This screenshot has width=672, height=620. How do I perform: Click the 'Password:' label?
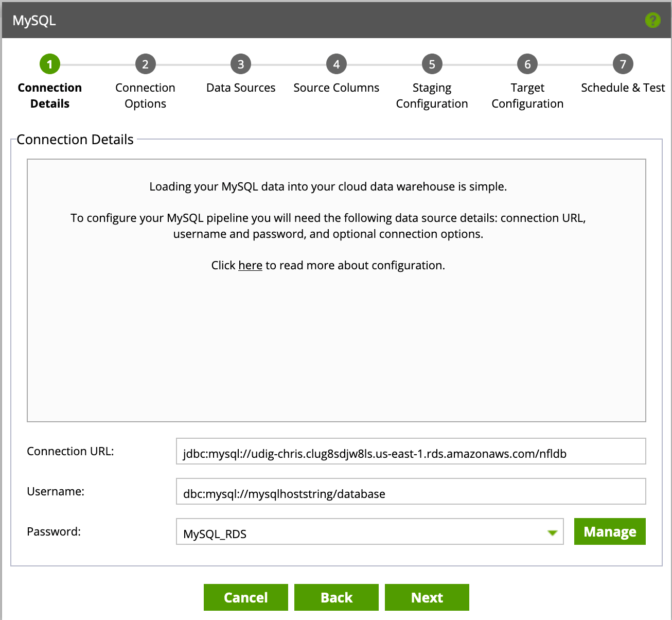54,531
